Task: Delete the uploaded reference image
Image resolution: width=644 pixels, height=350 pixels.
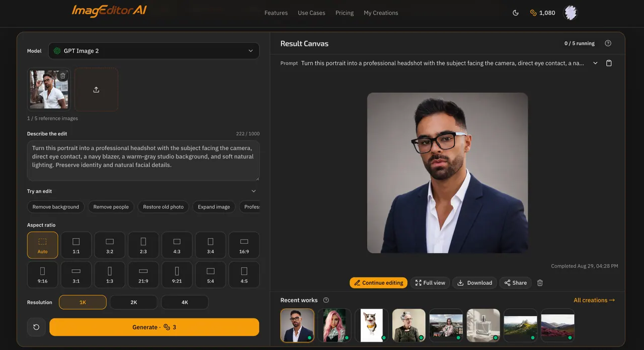Action: (x=63, y=76)
